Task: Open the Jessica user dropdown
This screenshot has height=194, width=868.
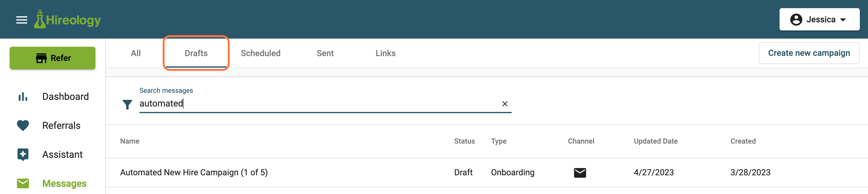Action: click(819, 20)
